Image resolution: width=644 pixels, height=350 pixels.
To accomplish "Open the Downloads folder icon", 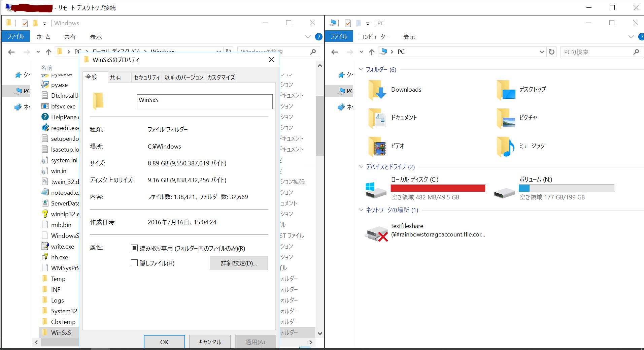I will [x=377, y=90].
